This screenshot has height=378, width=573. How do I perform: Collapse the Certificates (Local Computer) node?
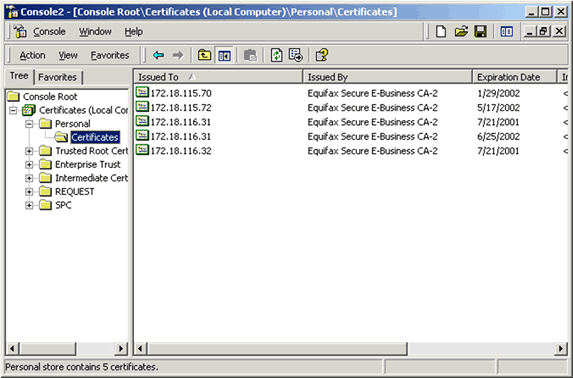[x=13, y=110]
